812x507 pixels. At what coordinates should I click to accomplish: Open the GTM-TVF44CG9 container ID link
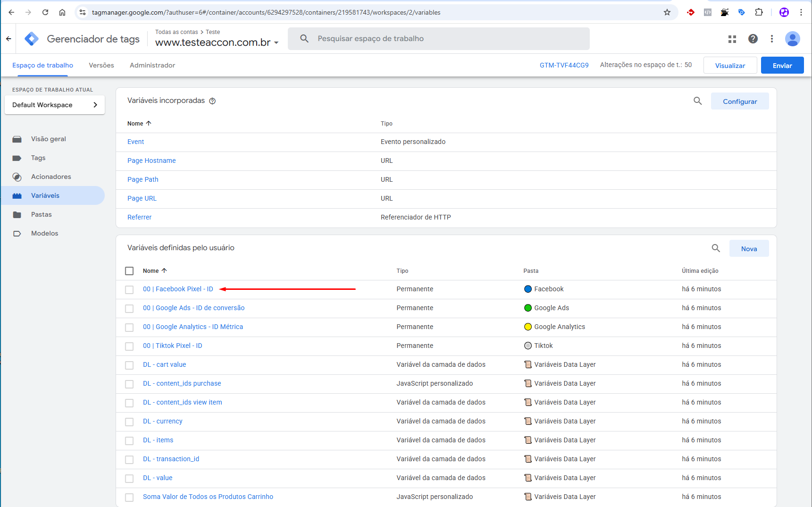click(x=564, y=65)
